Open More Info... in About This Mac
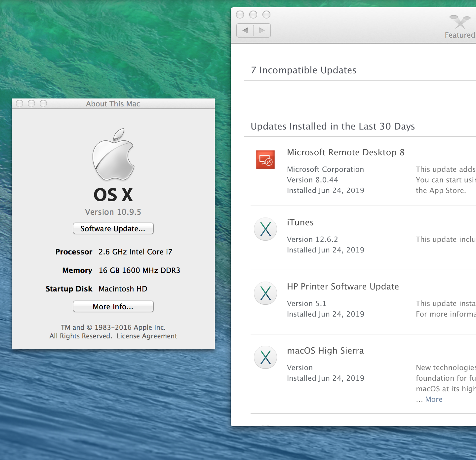The width and height of the screenshot is (476, 460). point(113,306)
